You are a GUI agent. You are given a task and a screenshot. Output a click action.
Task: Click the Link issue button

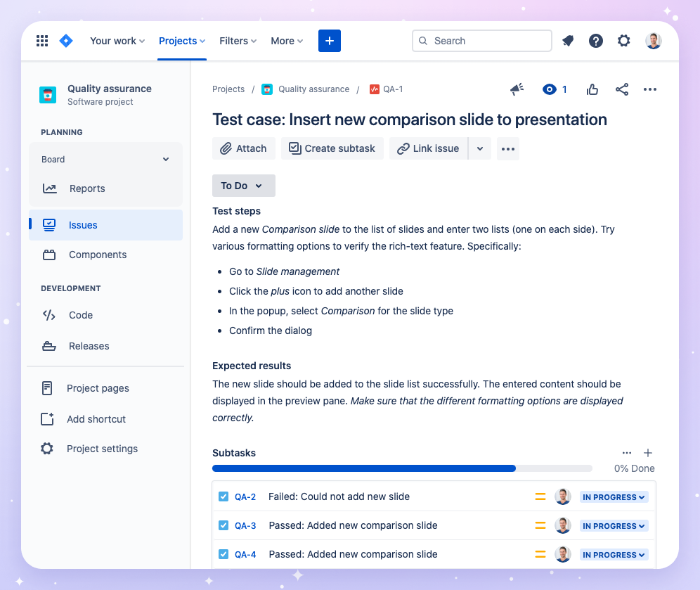429,148
